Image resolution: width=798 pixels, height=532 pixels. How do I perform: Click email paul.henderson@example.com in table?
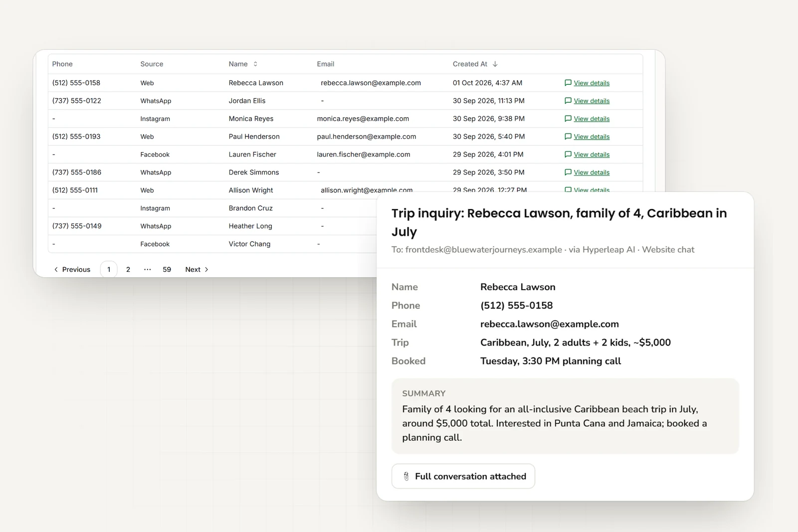[x=367, y=137]
